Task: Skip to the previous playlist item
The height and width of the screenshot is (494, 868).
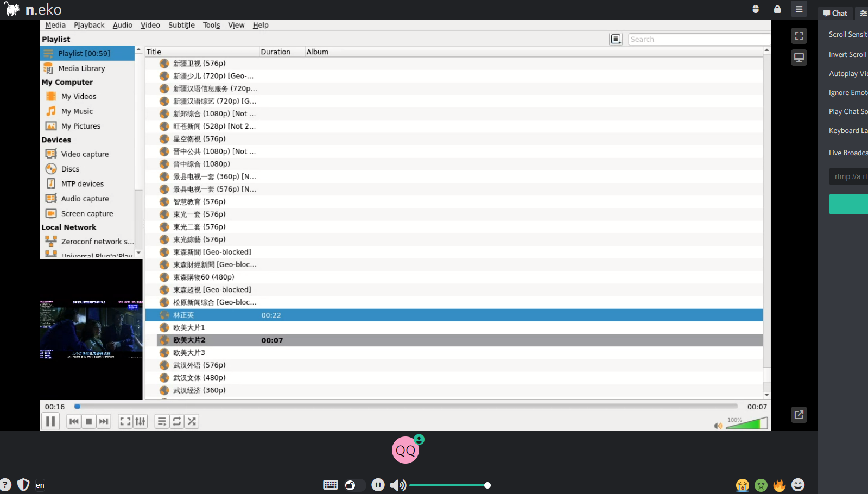Action: click(x=74, y=421)
